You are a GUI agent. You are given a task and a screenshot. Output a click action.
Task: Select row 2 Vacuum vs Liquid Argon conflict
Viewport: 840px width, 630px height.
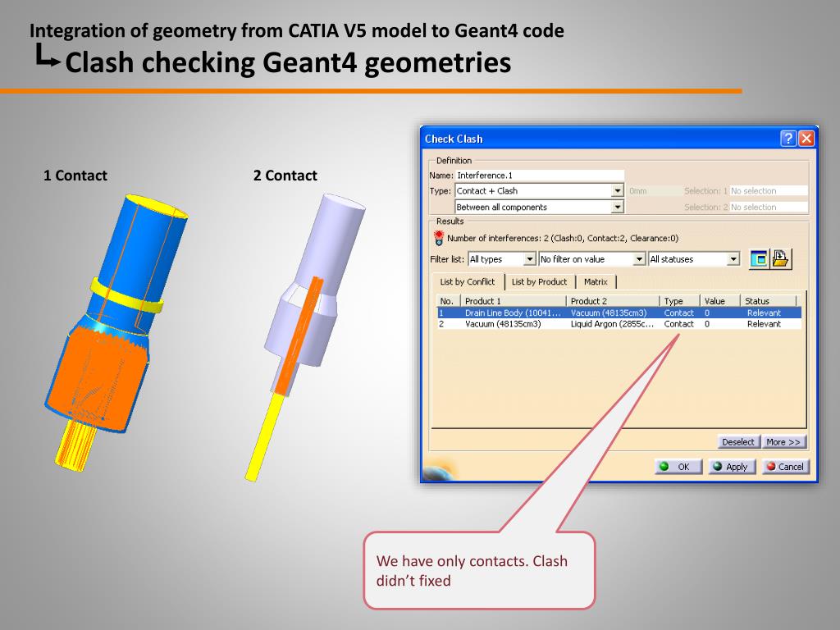[x=619, y=324]
